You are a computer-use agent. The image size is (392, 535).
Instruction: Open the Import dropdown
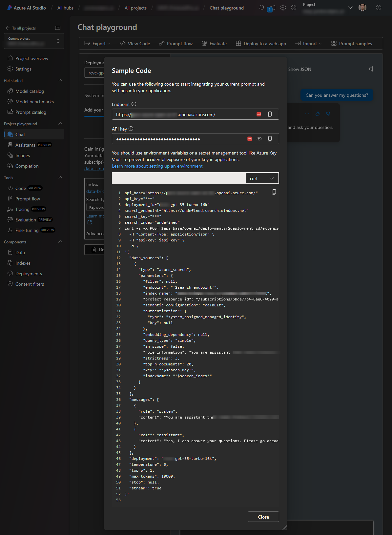pyautogui.click(x=308, y=44)
